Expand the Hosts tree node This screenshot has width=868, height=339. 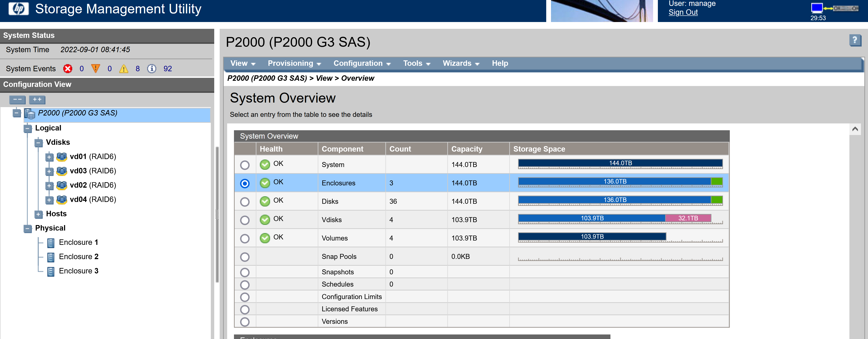[38, 214]
